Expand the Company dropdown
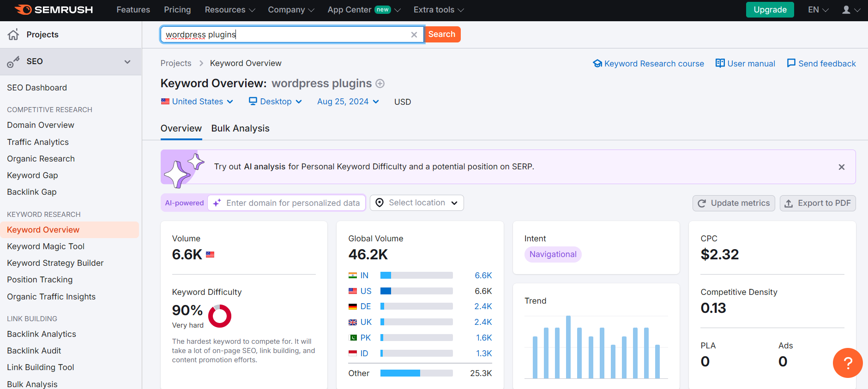The image size is (868, 389). [291, 10]
